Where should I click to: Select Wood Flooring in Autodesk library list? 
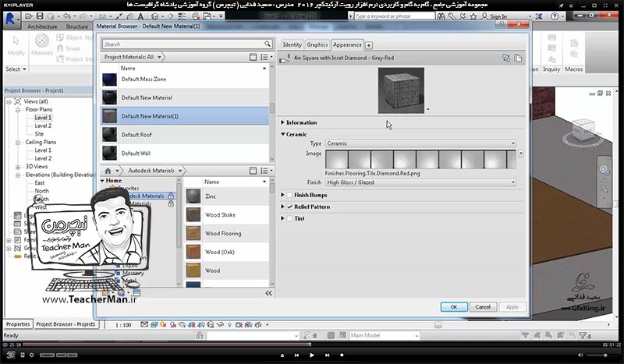[x=226, y=234]
